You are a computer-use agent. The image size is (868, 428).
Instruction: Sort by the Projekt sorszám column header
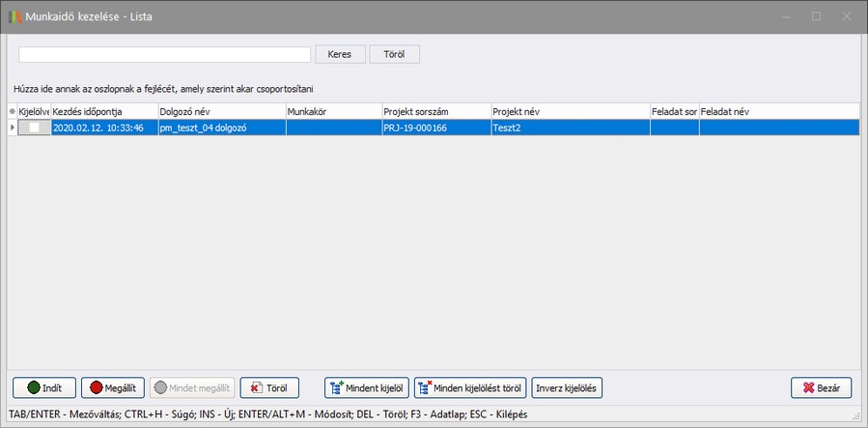pos(435,111)
